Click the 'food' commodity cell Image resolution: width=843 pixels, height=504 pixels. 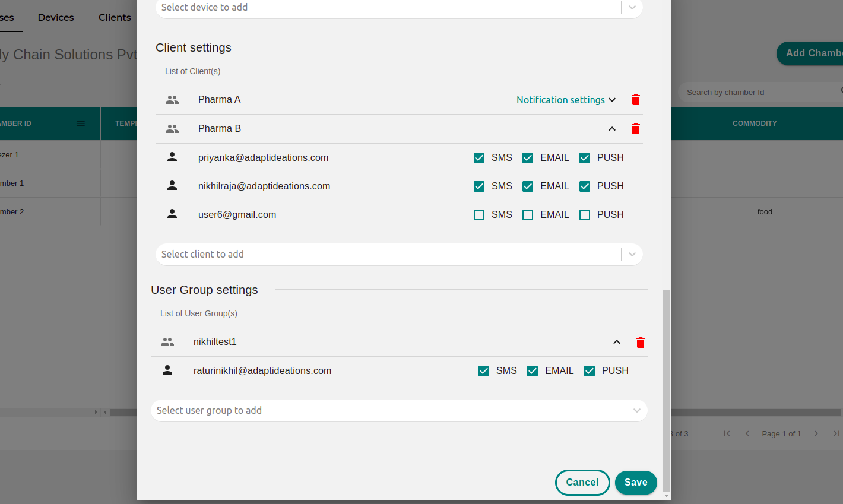[x=765, y=212]
